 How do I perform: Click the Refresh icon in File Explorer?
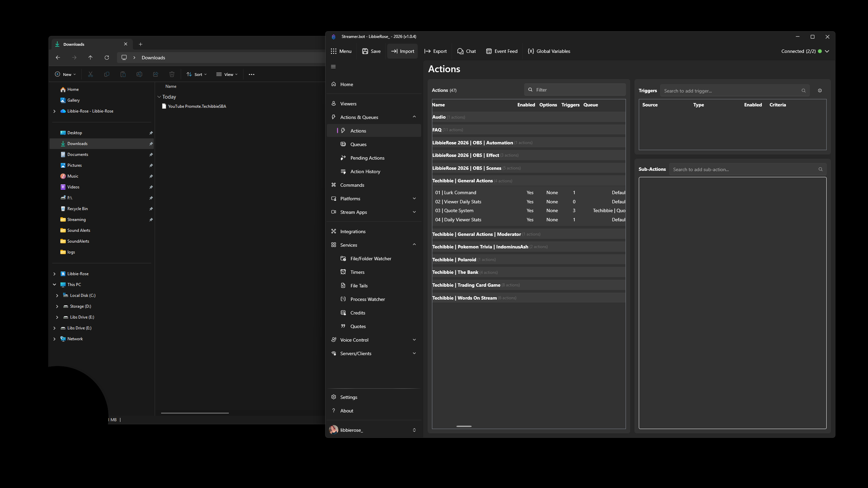(106, 58)
